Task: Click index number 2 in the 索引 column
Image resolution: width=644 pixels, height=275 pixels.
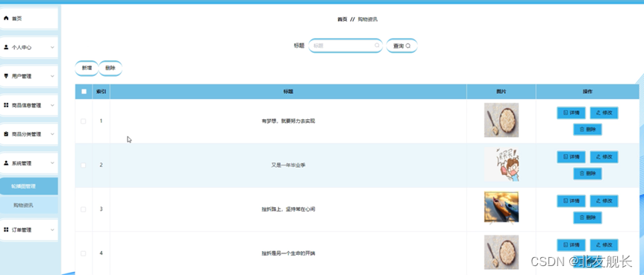Action: pos(101,165)
